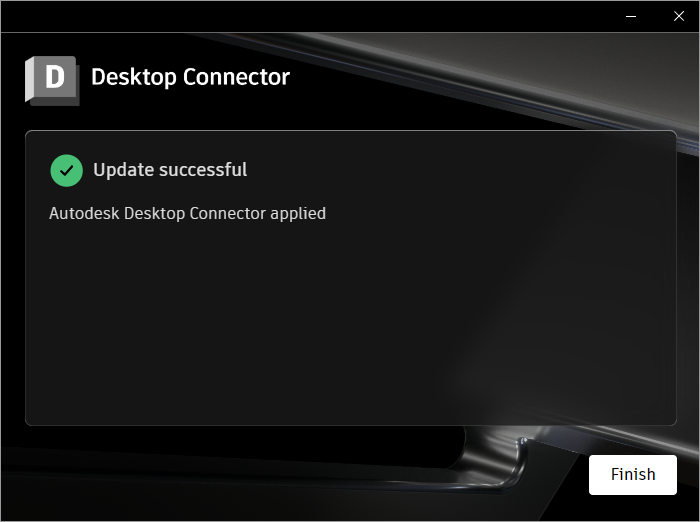Click the word "applied" in the status message

298,214
